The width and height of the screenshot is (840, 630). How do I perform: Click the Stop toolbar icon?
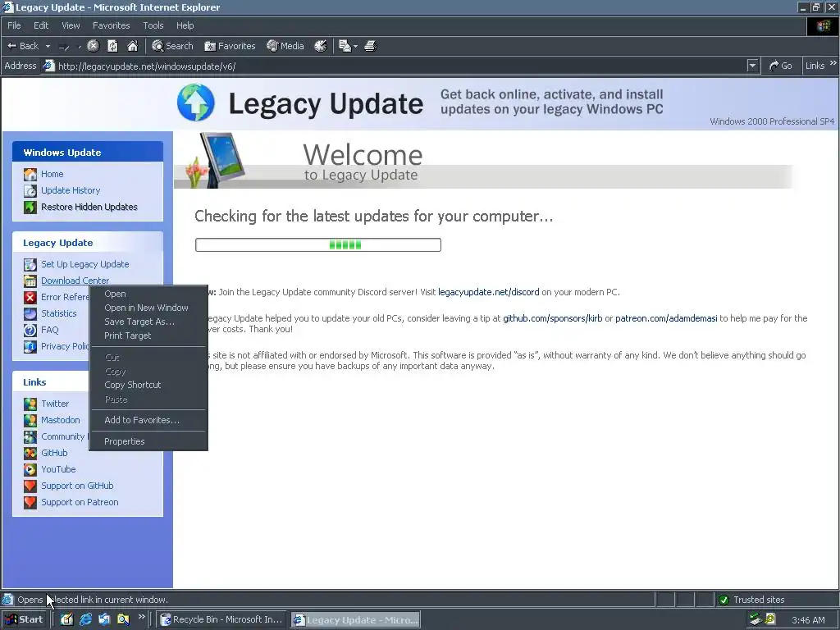[94, 46]
